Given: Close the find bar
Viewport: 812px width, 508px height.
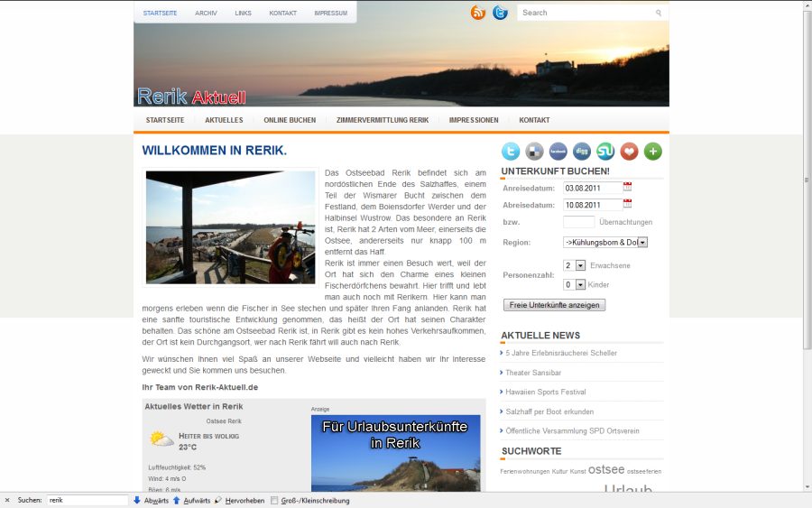Looking at the screenshot, I should (7, 500).
